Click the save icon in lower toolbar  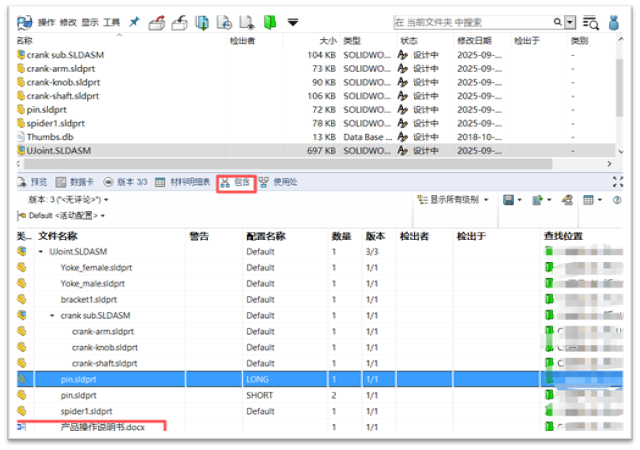(509, 200)
